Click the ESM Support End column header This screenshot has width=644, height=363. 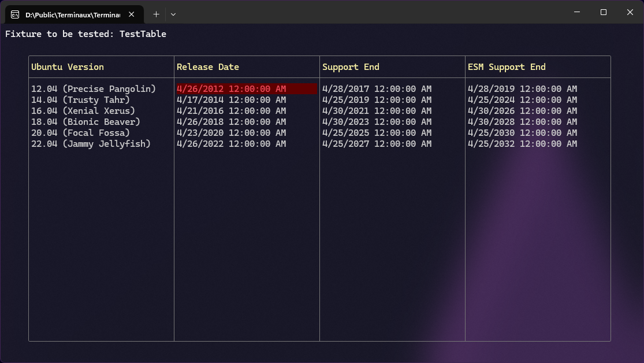507,67
